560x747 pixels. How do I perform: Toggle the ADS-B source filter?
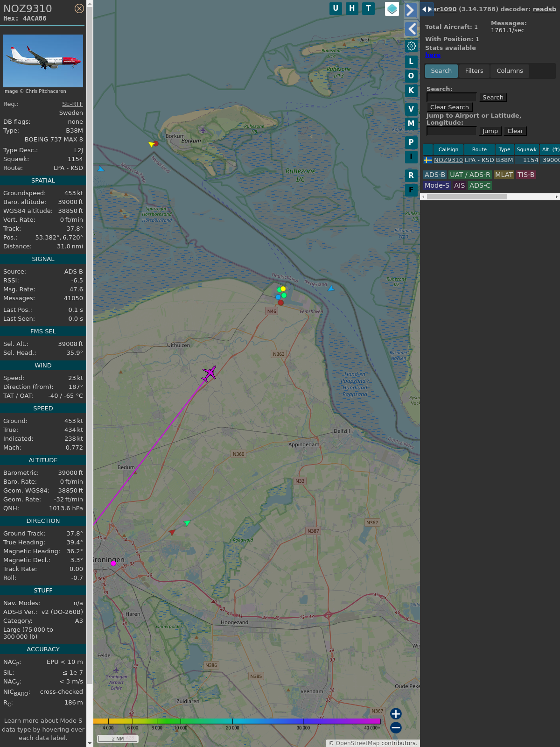click(x=435, y=175)
